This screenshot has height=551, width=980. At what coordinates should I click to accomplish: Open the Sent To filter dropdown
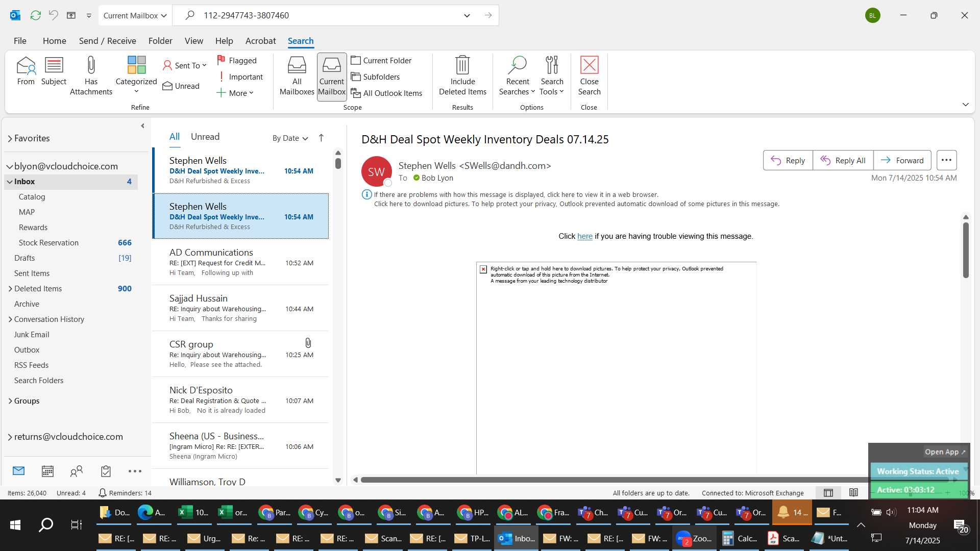(184, 65)
